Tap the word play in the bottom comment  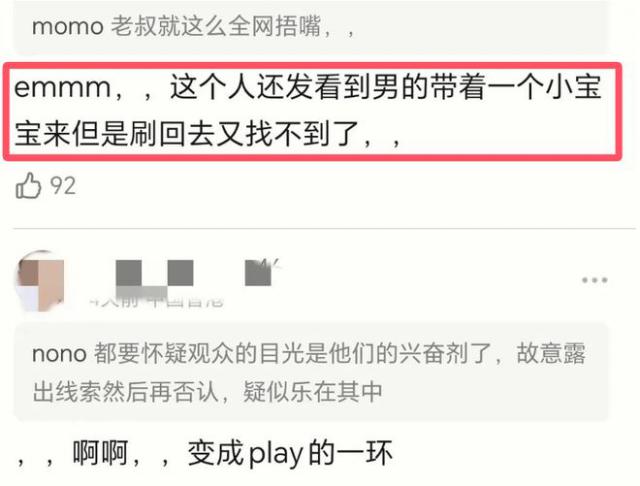click(276, 454)
